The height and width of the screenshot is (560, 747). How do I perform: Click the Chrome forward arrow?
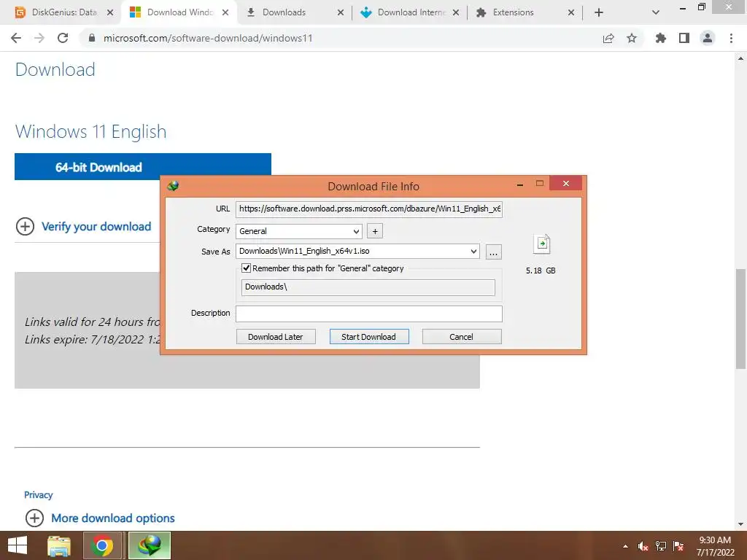coord(39,38)
